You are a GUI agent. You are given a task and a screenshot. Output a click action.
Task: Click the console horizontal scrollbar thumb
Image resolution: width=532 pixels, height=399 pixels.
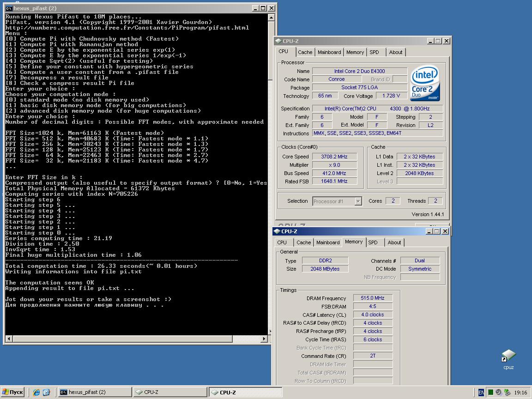pos(122,339)
